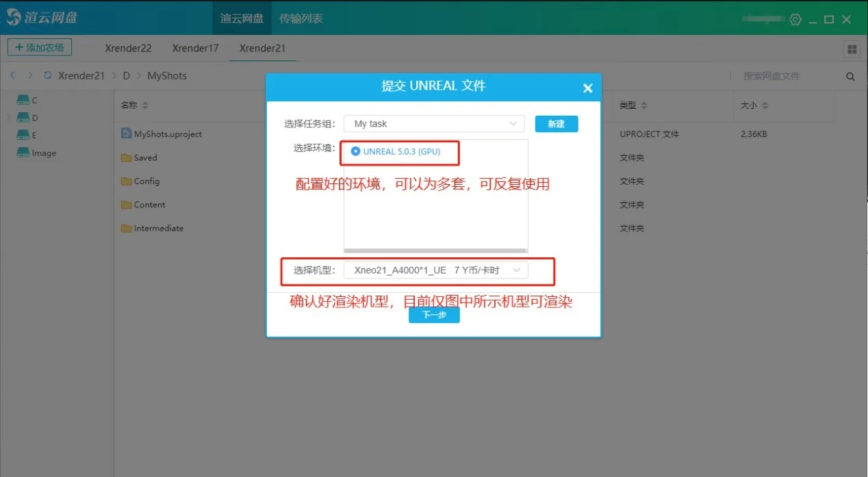Click the 新建 button in dialog
Screen dimensions: 868x477
(x=557, y=124)
